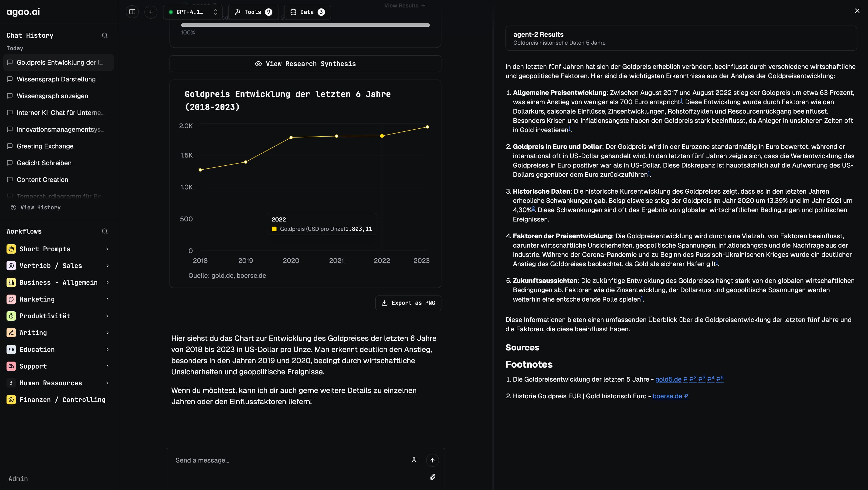Viewport: 868px width, 490px height.
Task: Click footnote 2 superscript after 4,30%
Action: [533, 208]
